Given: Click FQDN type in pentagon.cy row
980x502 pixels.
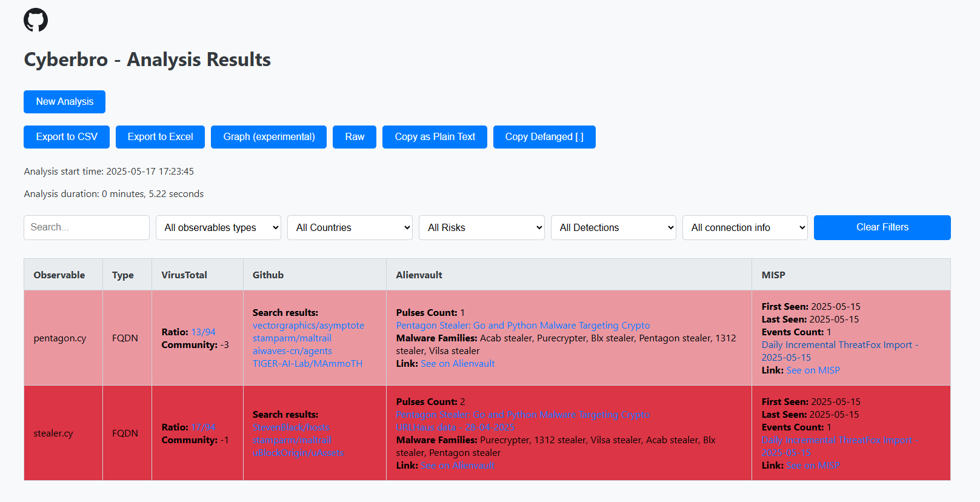Looking at the screenshot, I should click(125, 338).
